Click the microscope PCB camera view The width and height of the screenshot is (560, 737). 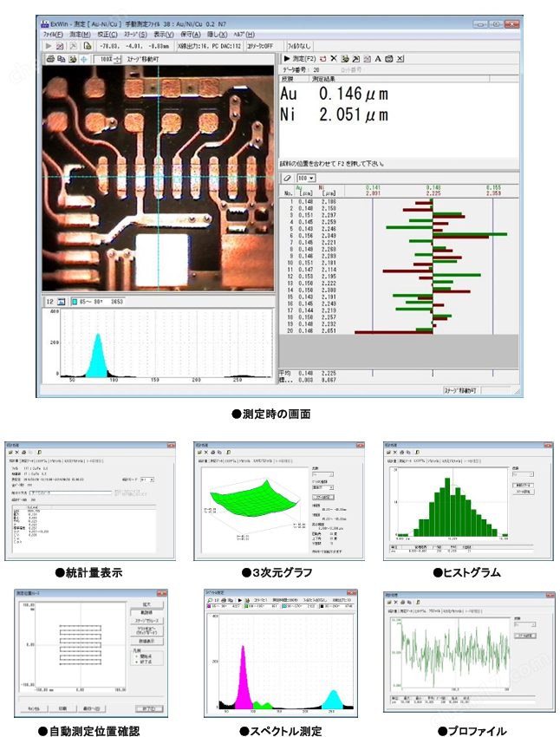pyautogui.click(x=158, y=178)
